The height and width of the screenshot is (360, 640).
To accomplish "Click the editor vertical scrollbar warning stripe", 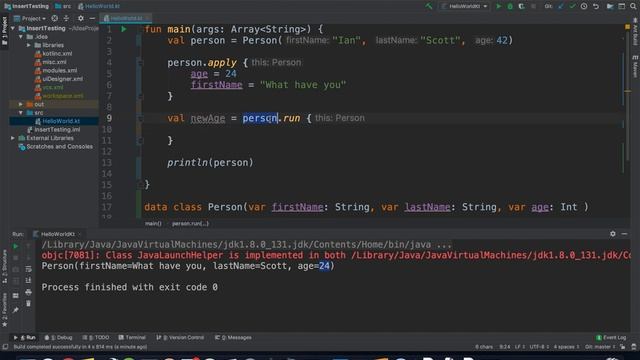I will pyautogui.click(x=627, y=91).
